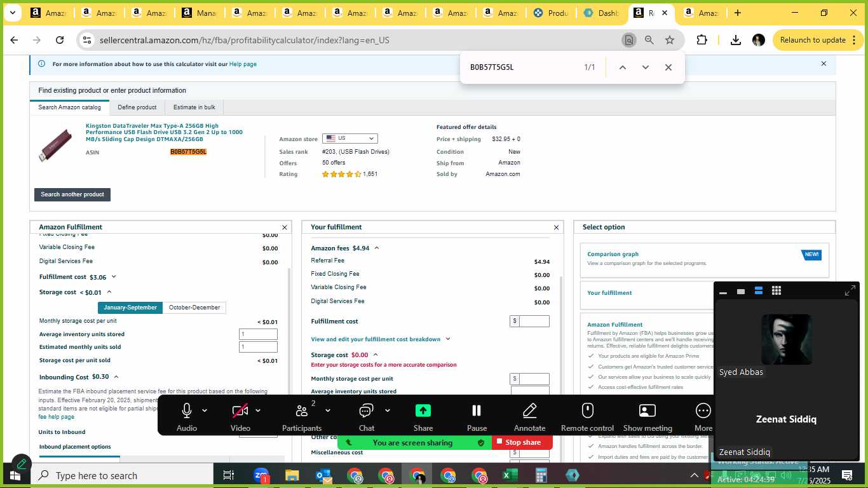The image size is (868, 488).
Task: Switch the Zoom video panel to single-thumbnail view
Action: tap(741, 291)
